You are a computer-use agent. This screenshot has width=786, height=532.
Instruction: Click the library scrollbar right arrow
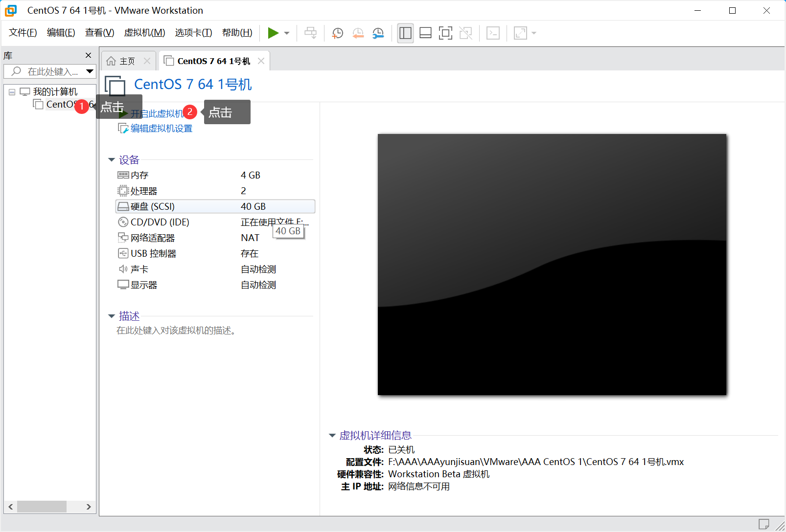click(x=89, y=507)
